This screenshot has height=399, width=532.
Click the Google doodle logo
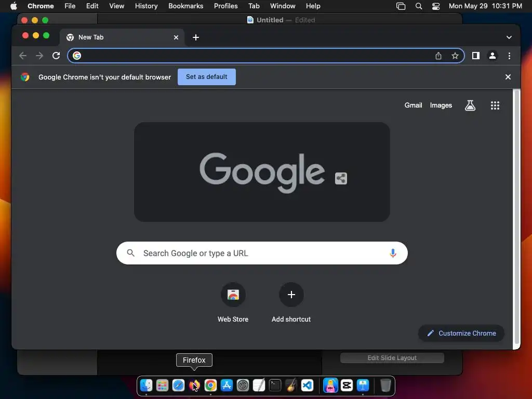262,172
